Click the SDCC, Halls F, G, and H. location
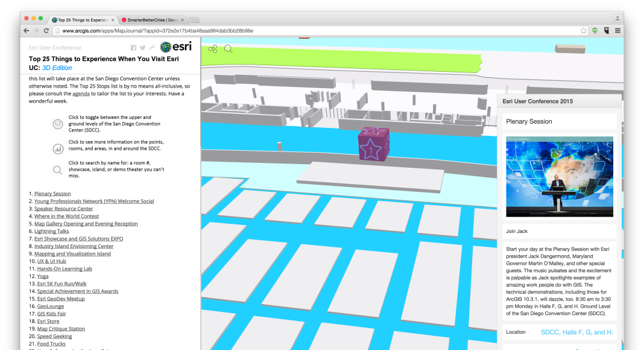The height and width of the screenshot is (350, 644). [576, 332]
